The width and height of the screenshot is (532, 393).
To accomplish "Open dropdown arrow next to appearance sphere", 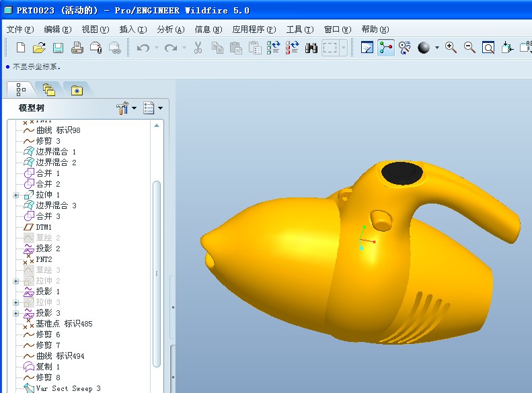I will click(x=437, y=48).
